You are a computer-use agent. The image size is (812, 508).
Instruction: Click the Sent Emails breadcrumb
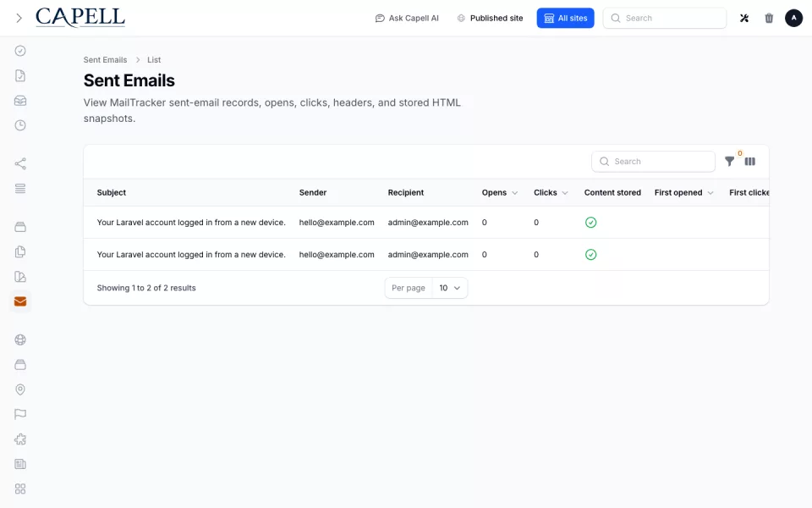(x=105, y=59)
